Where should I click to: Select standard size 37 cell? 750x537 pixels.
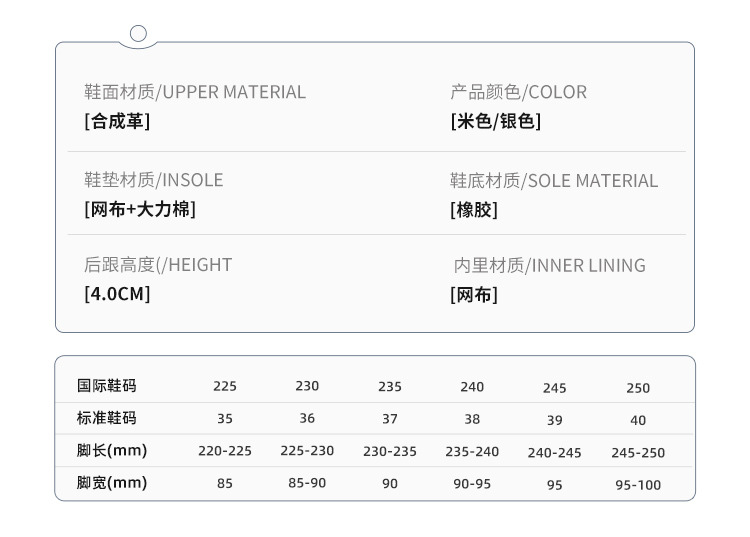point(390,420)
